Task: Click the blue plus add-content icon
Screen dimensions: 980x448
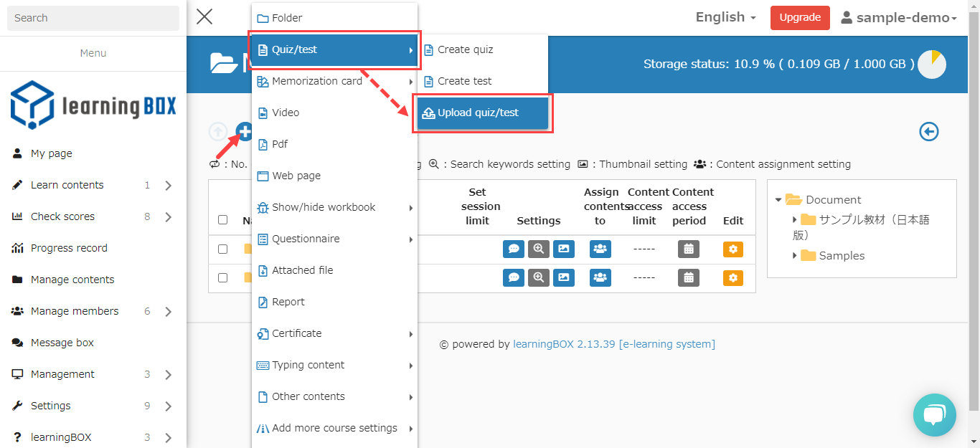Action: (245, 131)
